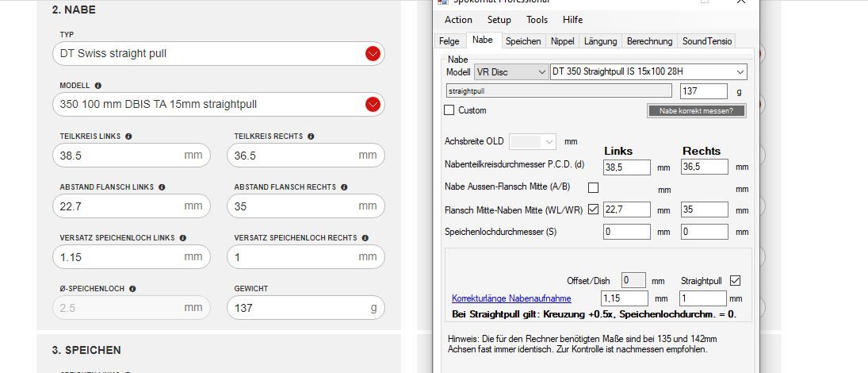Viewport: 868px width, 373px height.
Task: Switch to the SoundTensio tab
Action: tap(707, 41)
